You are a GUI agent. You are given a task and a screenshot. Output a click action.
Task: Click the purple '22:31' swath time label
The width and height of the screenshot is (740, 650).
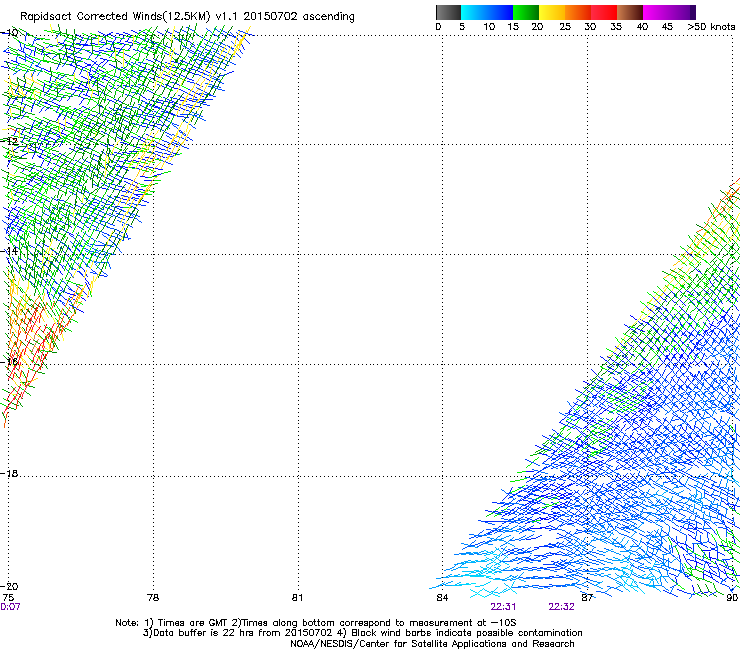click(x=503, y=607)
